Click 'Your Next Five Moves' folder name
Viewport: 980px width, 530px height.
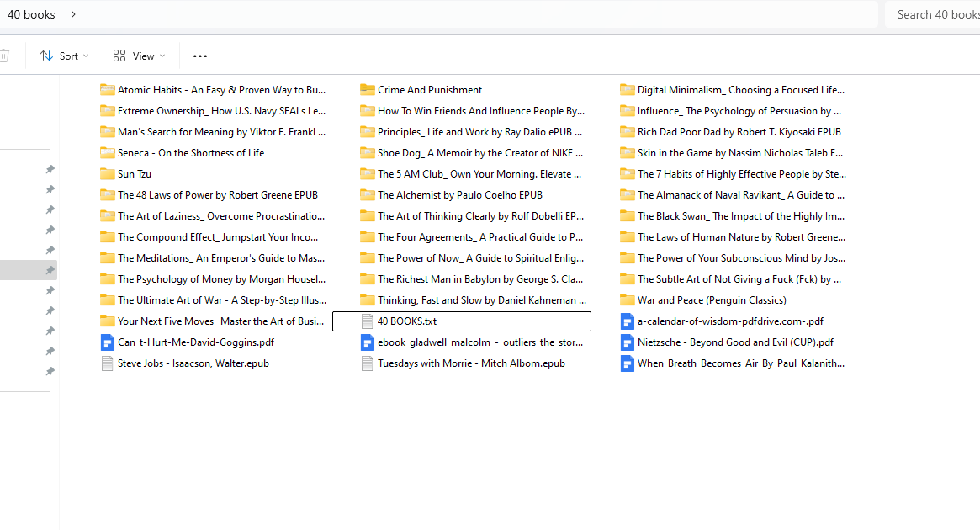220,321
